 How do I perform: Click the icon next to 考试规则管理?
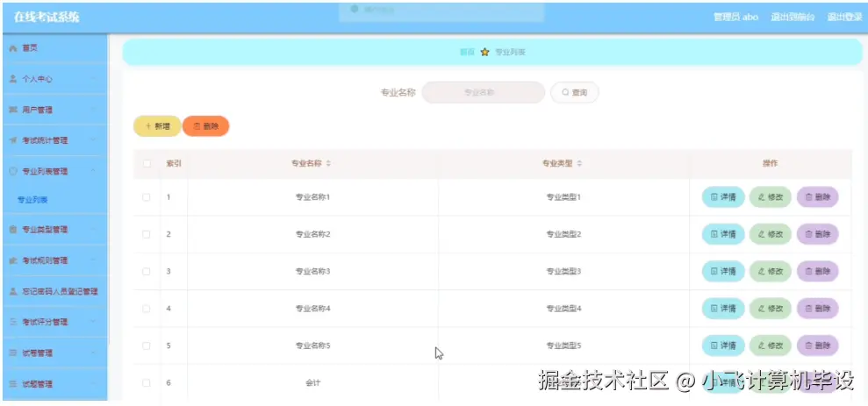tap(13, 260)
